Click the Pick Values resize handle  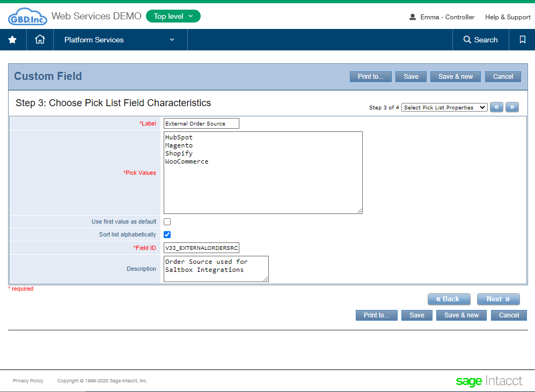[360, 211]
